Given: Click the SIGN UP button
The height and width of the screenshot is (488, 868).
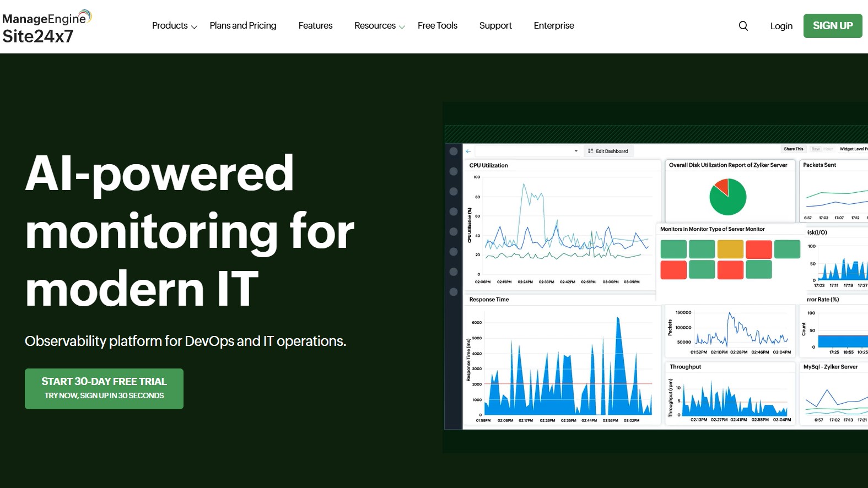Looking at the screenshot, I should (x=832, y=26).
